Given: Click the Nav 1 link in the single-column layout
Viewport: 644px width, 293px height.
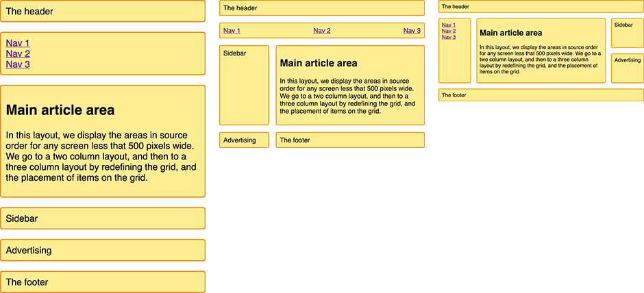Looking at the screenshot, I should pyautogui.click(x=18, y=43).
